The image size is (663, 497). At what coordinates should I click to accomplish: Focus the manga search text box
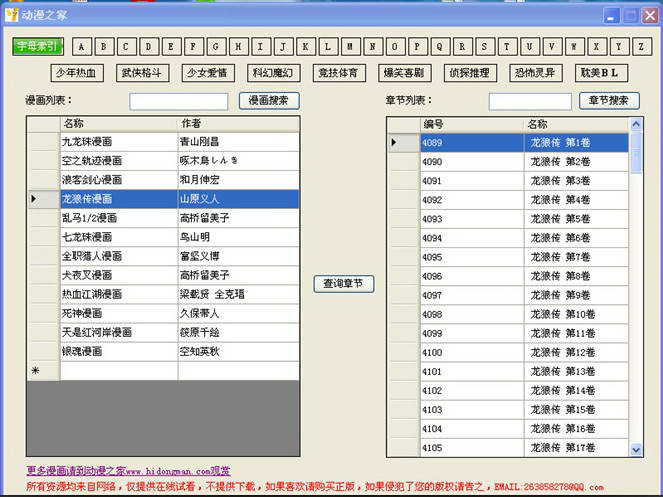179,102
